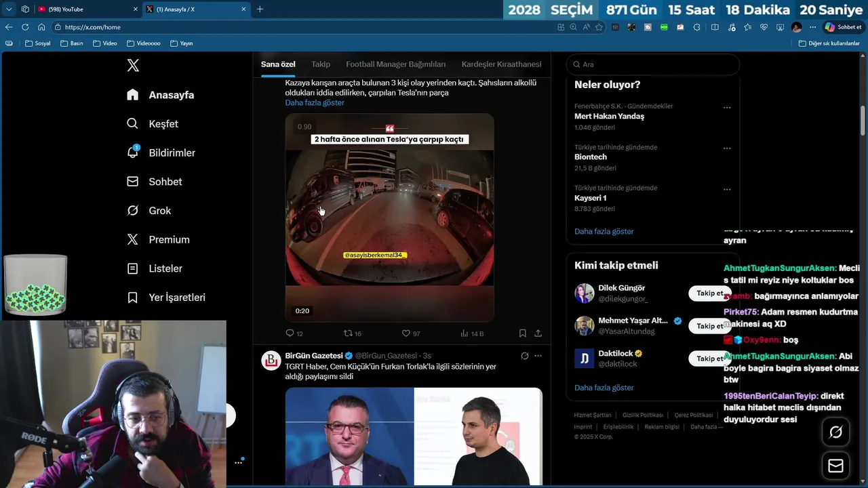Select the Takip timeline tab
Viewport: 868px width, 488px height.
pyautogui.click(x=321, y=64)
